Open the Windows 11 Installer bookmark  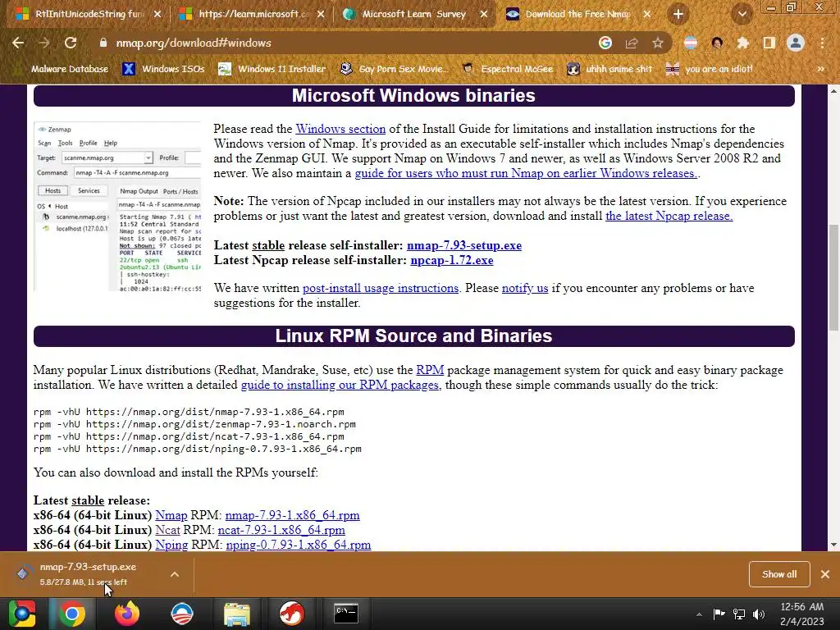tap(272, 69)
